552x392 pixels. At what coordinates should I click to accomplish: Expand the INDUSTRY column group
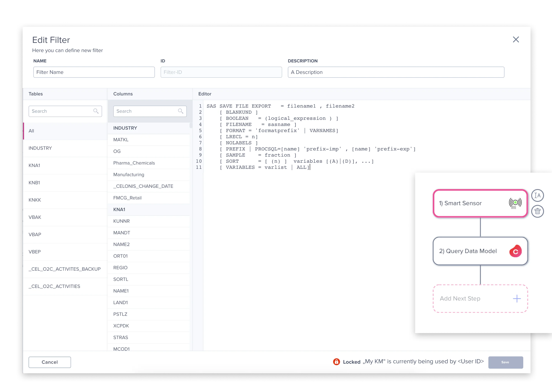click(125, 128)
